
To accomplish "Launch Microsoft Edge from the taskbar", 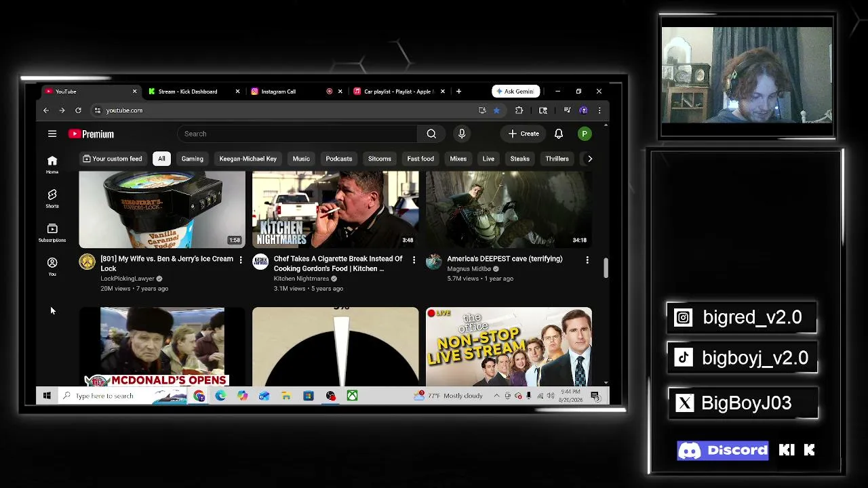I will coord(221,396).
